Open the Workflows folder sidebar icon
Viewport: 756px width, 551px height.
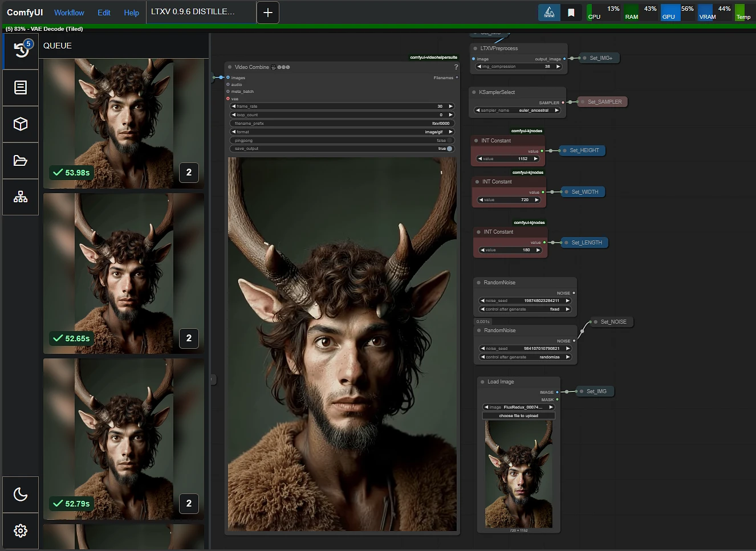tap(21, 161)
